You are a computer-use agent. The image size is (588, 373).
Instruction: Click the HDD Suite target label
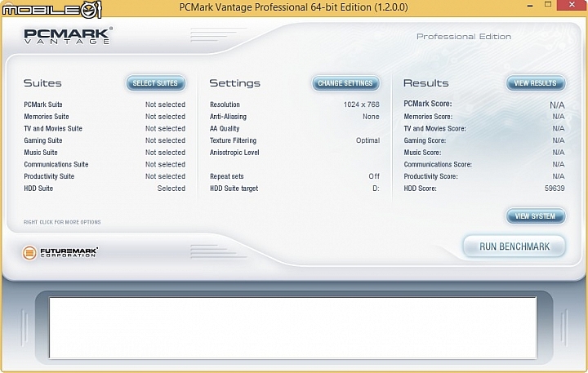[234, 189]
